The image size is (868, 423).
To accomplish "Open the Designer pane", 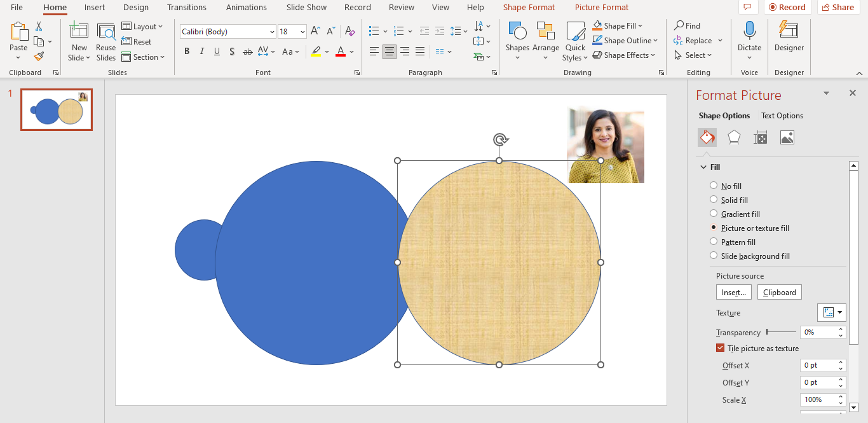I will tap(789, 38).
